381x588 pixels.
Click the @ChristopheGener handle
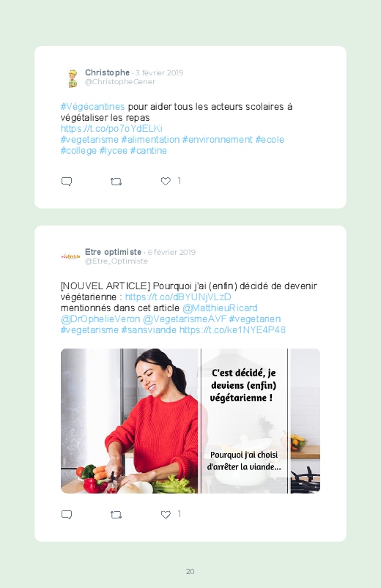(x=120, y=82)
